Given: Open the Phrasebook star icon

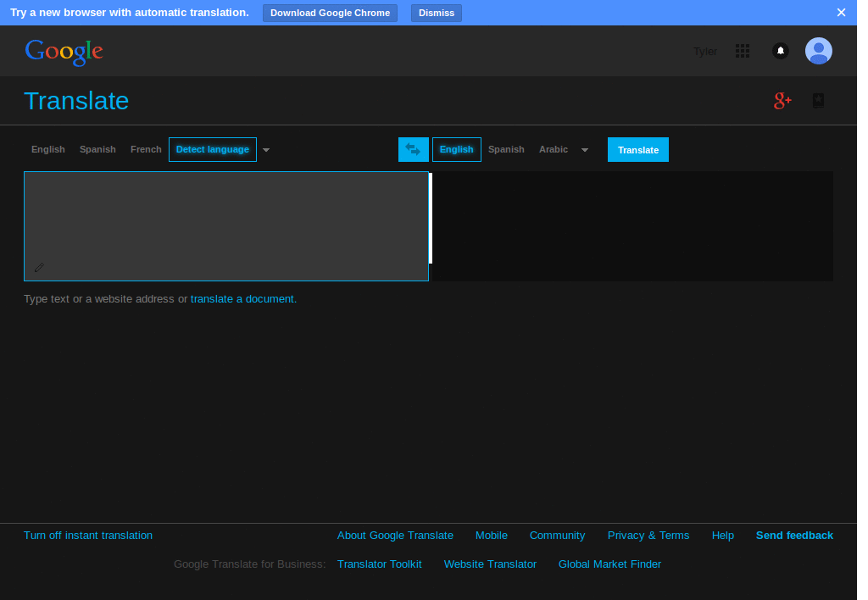Looking at the screenshot, I should [818, 101].
